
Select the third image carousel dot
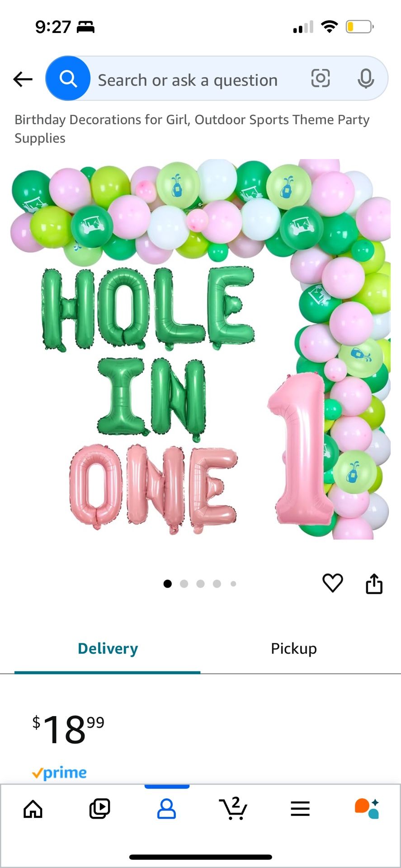coord(200,584)
